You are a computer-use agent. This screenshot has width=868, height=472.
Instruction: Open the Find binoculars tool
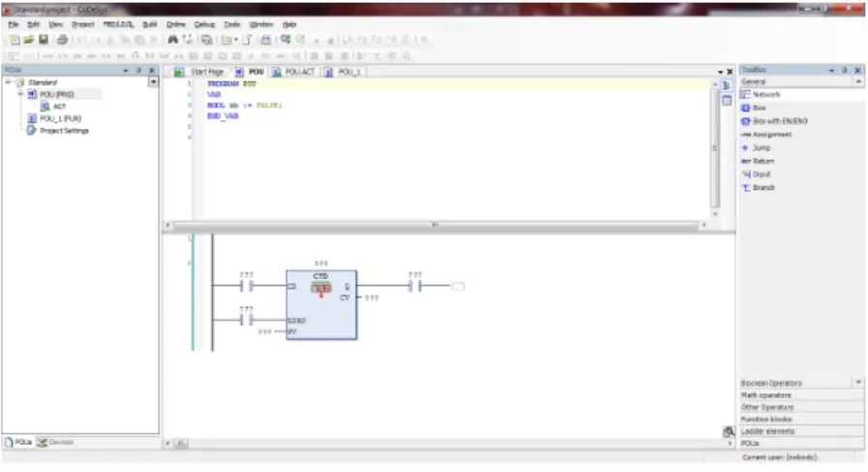pos(172,40)
